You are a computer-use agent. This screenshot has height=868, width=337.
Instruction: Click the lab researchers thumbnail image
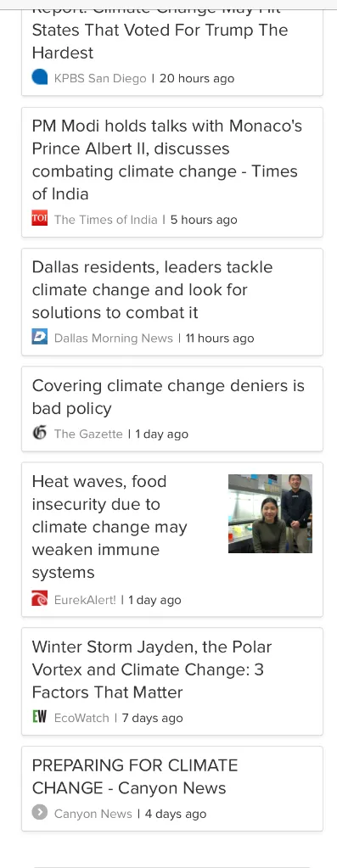click(x=270, y=513)
